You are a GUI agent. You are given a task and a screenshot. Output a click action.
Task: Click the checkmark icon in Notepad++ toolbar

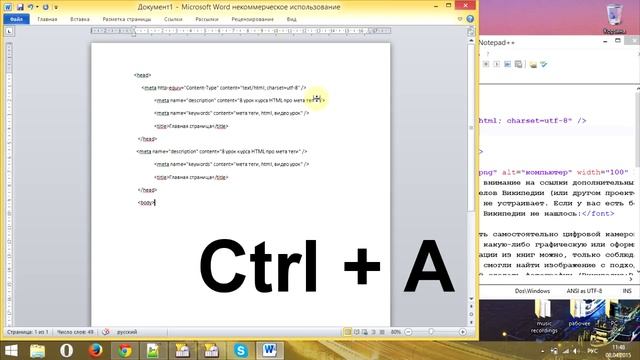pyautogui.click(x=544, y=64)
